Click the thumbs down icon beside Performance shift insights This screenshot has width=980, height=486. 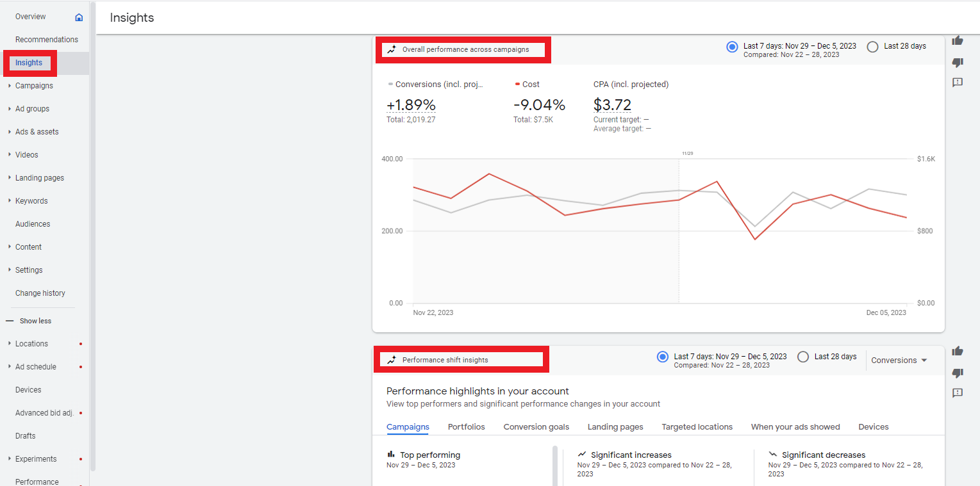pos(958,373)
